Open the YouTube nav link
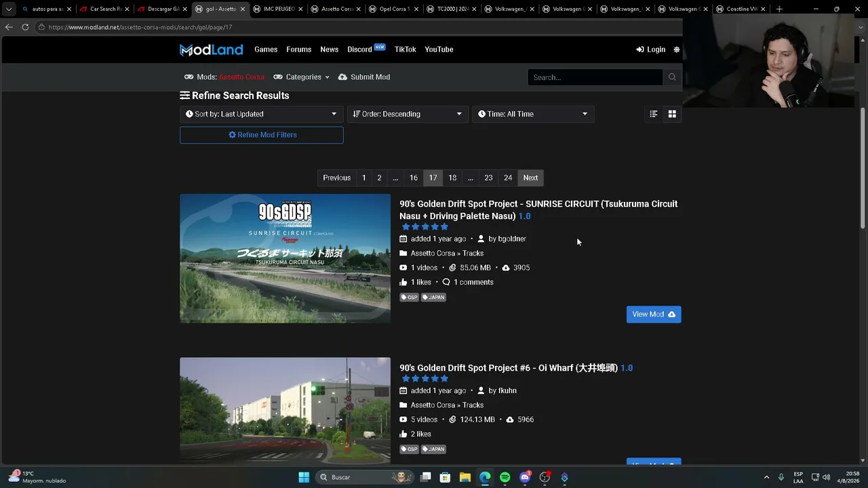The width and height of the screenshot is (868, 488). pos(439,49)
